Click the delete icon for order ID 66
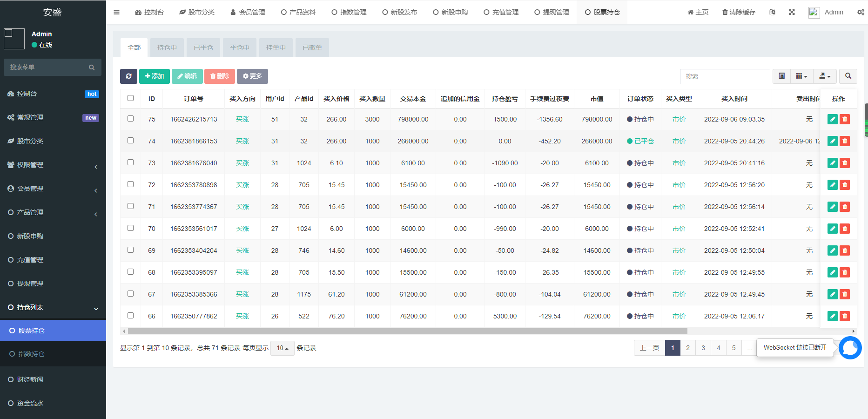Viewport: 868px width, 419px height. tap(845, 316)
